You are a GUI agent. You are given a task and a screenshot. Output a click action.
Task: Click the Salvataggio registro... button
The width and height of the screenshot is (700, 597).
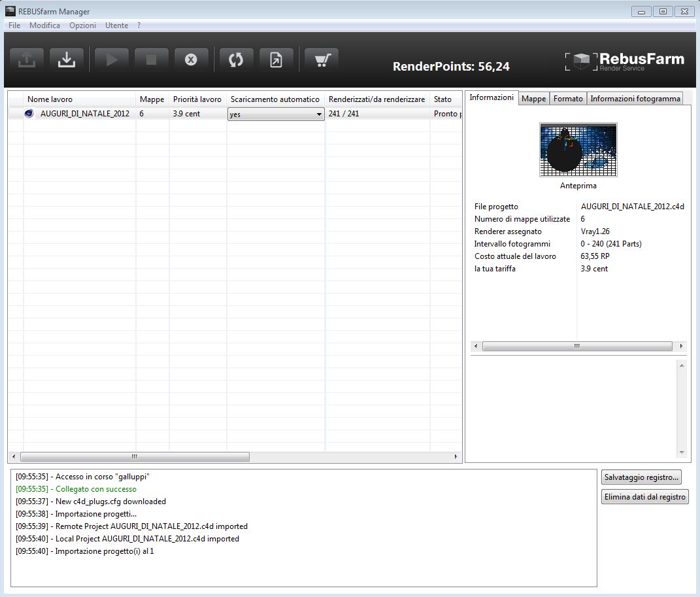(641, 477)
